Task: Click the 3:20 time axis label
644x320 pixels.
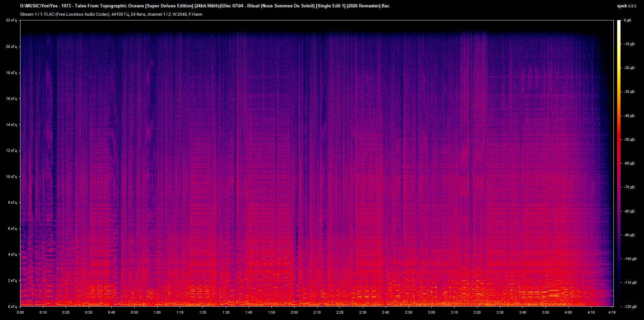Action: (x=477, y=312)
